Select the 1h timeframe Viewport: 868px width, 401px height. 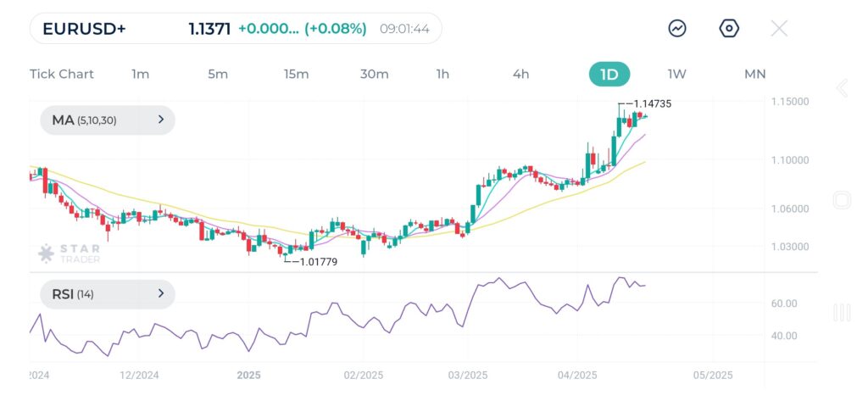pyautogui.click(x=442, y=74)
